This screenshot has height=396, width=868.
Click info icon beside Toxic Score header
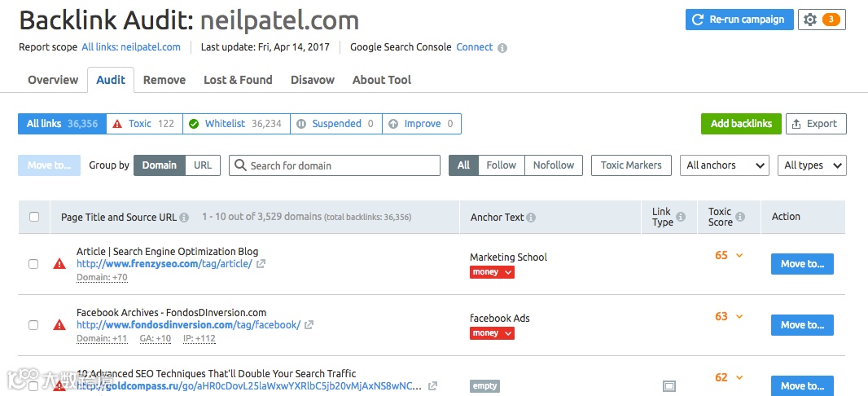[740, 217]
